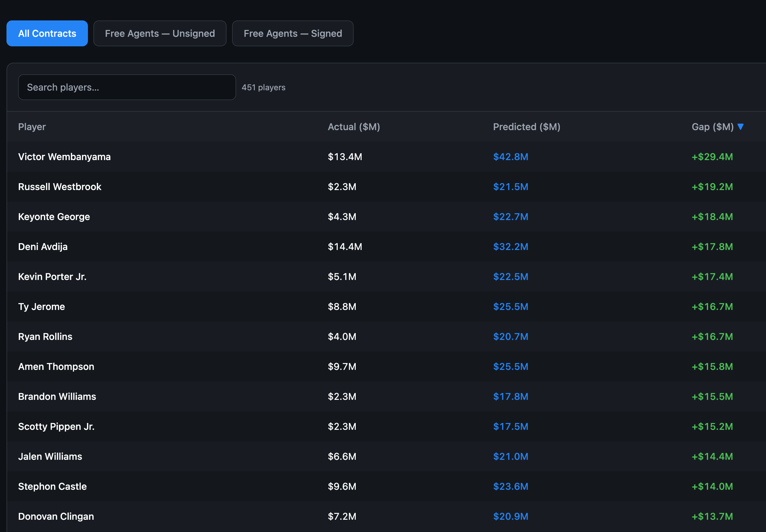Click Deni Avdija's $14.4M actual salary
Screen dimensions: 766x532
(345, 247)
